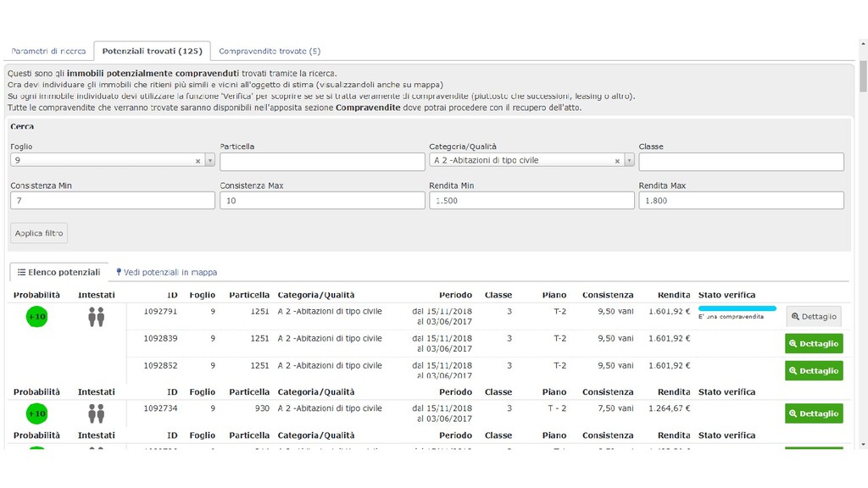
Task: Click ID cell 1092839
Action: click(x=160, y=339)
